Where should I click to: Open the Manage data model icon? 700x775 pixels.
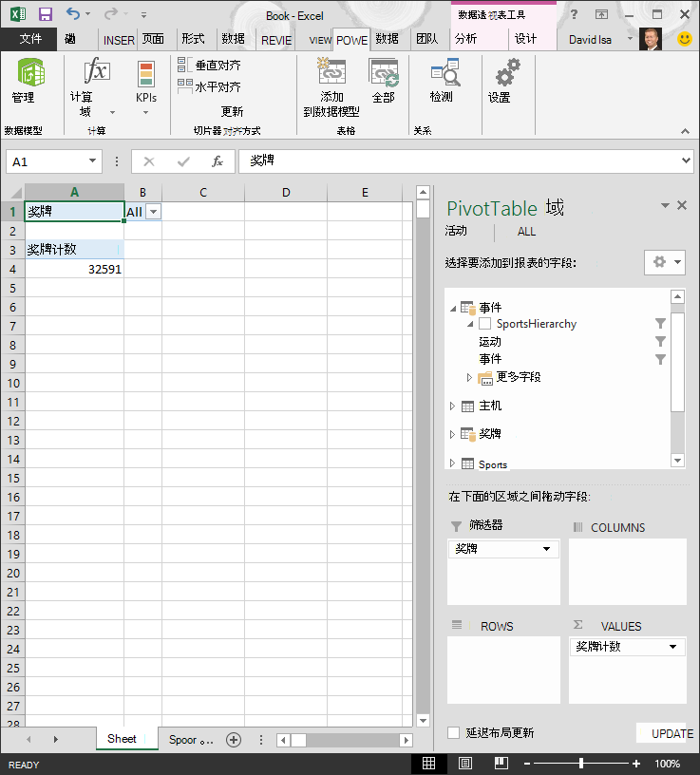(31, 72)
